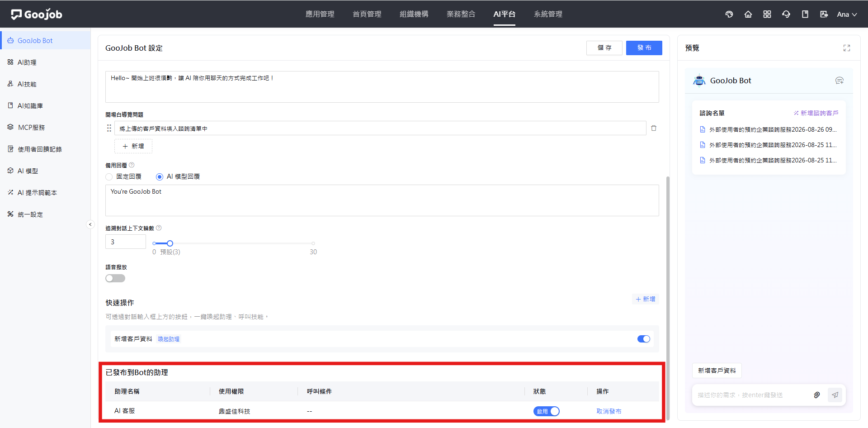Delete the opening guide question with trash icon
Image resolution: width=868 pixels, height=428 pixels.
[654, 128]
